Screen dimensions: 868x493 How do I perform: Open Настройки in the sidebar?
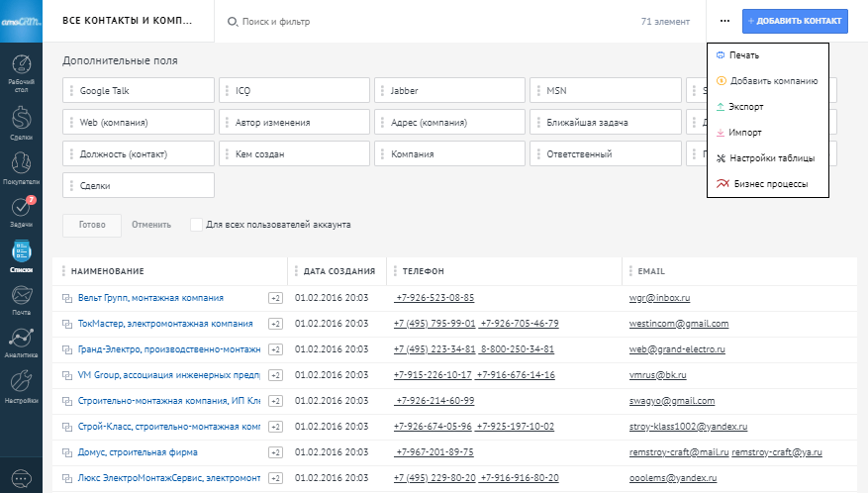[21, 386]
